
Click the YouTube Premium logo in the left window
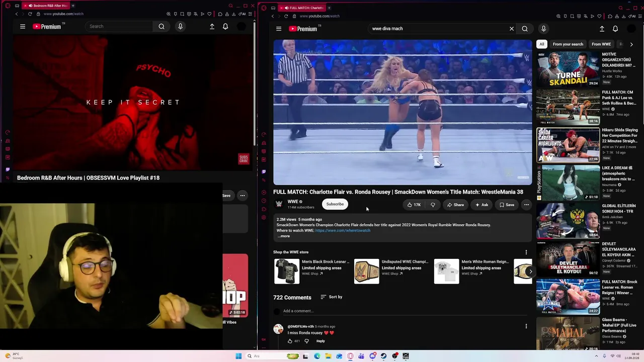[x=47, y=26]
